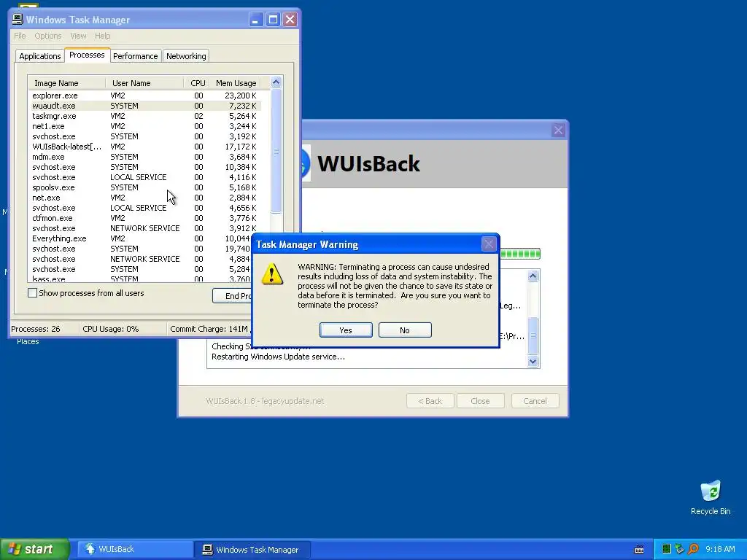Minimize the Windows Task Manager window

(x=256, y=20)
